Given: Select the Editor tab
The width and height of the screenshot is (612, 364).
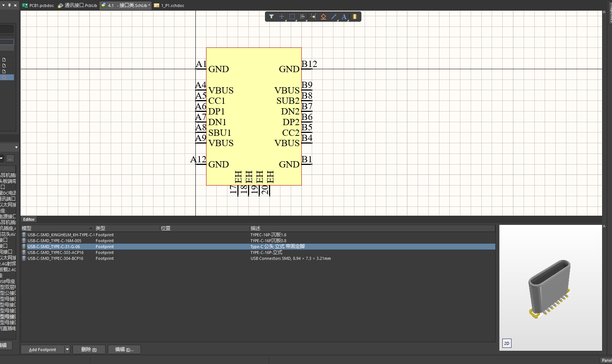Looking at the screenshot, I should coord(29,219).
